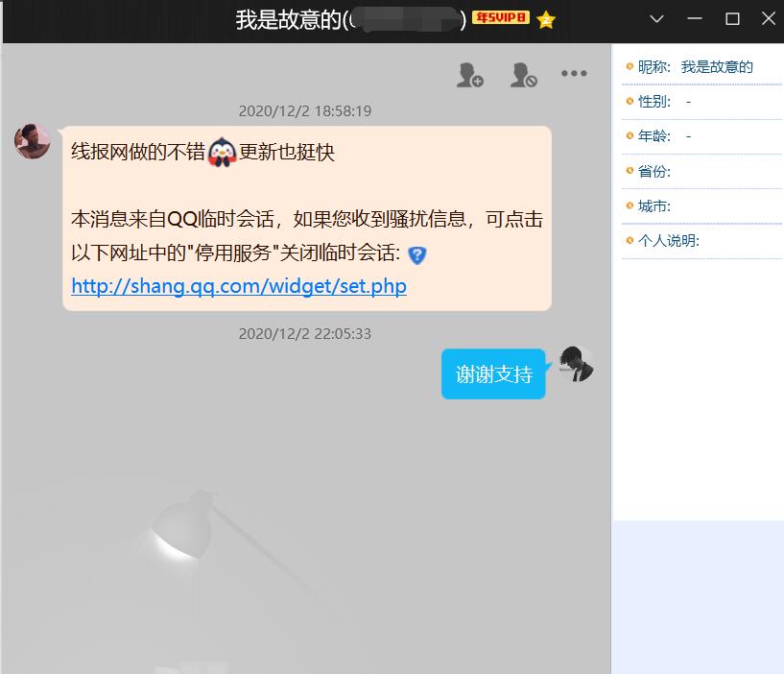
Task: Click the golden star icon beside VIP badge
Action: click(544, 17)
